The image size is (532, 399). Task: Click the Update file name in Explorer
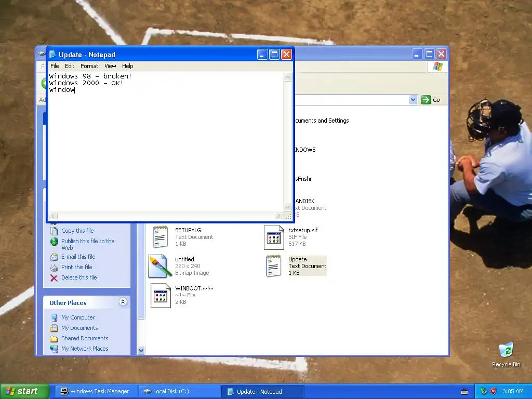point(298,260)
